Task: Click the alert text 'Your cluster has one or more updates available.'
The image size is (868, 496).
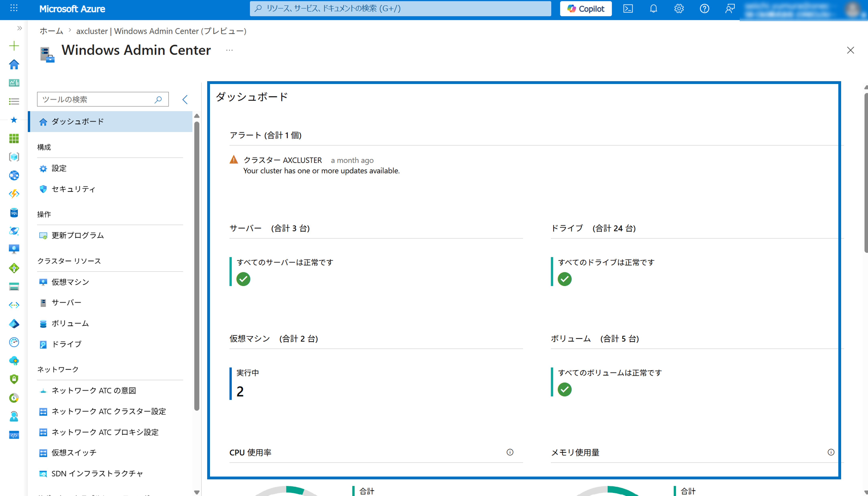Action: (321, 171)
